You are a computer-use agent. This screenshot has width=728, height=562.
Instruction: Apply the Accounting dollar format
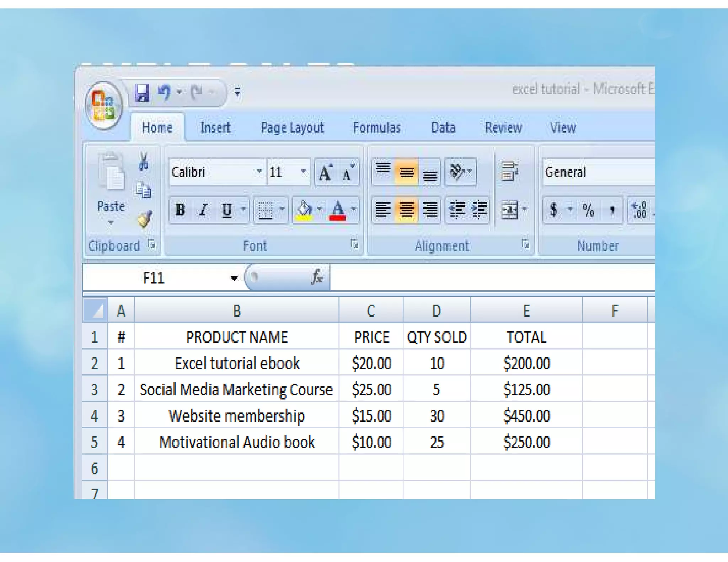553,210
